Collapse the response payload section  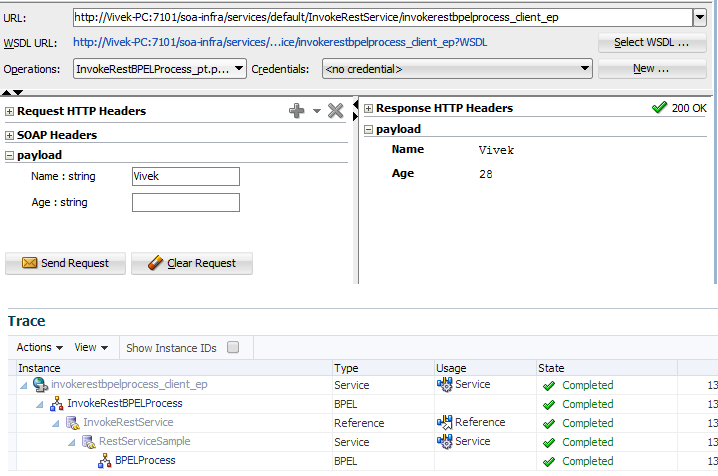pyautogui.click(x=368, y=130)
